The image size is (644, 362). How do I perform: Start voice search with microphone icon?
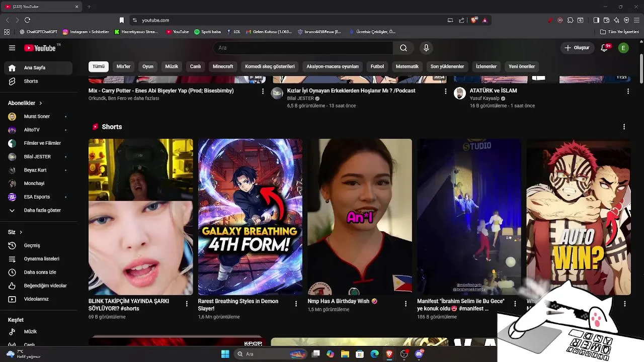pos(426,48)
